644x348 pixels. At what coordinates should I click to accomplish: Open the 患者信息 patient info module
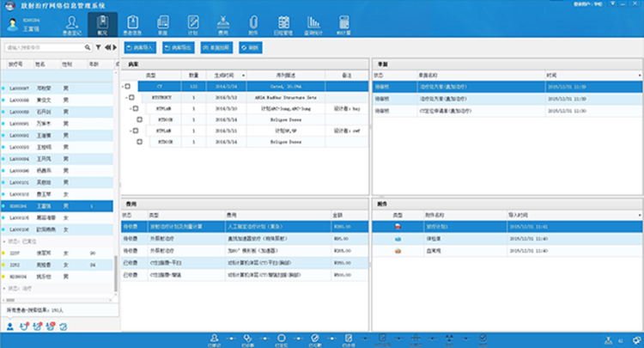(x=133, y=23)
